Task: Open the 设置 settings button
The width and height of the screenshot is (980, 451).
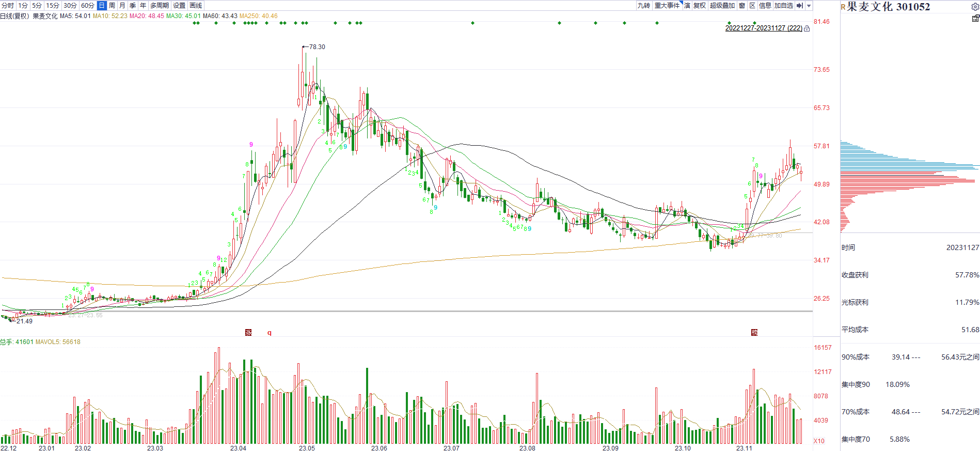Action: (x=179, y=5)
